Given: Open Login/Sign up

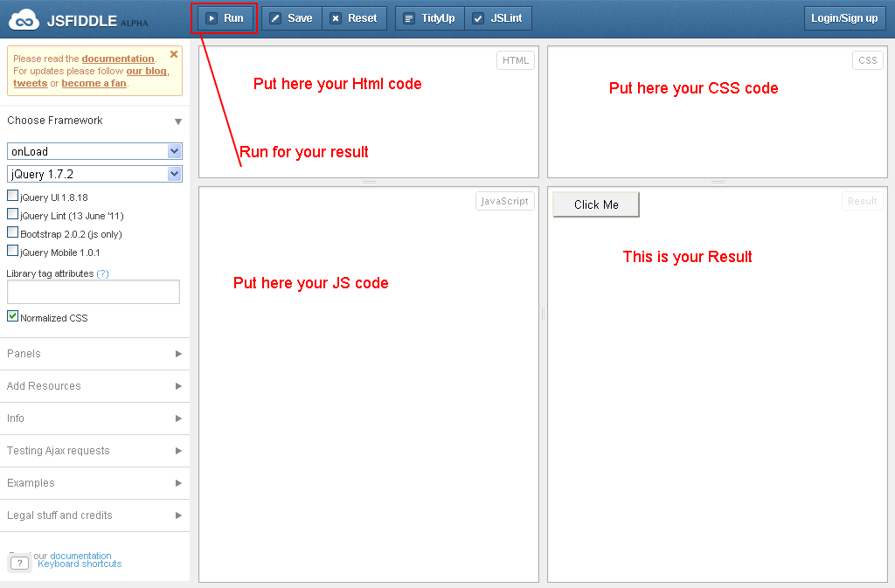Looking at the screenshot, I should [x=844, y=18].
